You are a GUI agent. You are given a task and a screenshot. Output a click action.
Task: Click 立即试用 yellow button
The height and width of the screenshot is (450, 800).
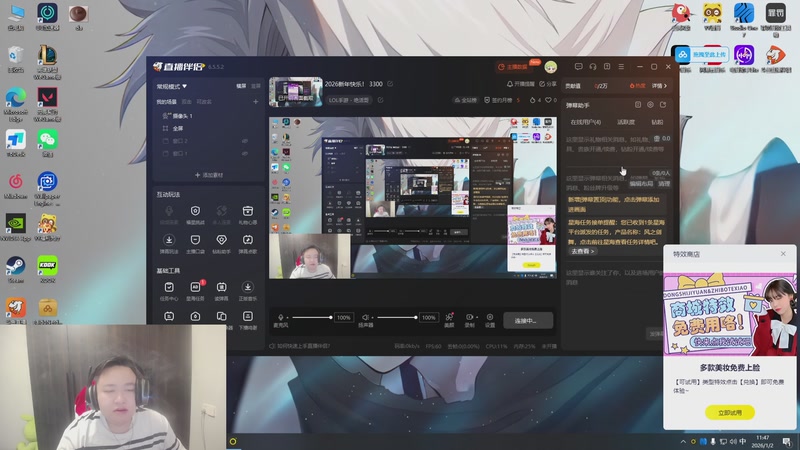730,412
